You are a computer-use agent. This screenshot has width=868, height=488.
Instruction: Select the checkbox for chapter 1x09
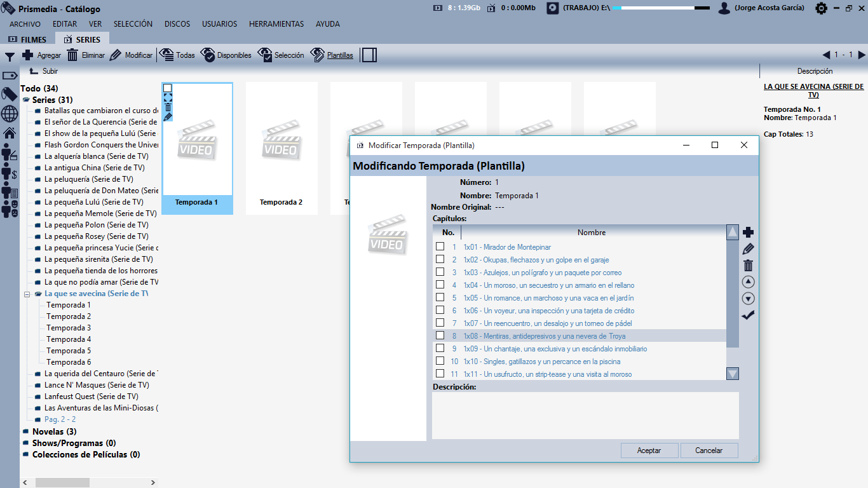tap(440, 348)
